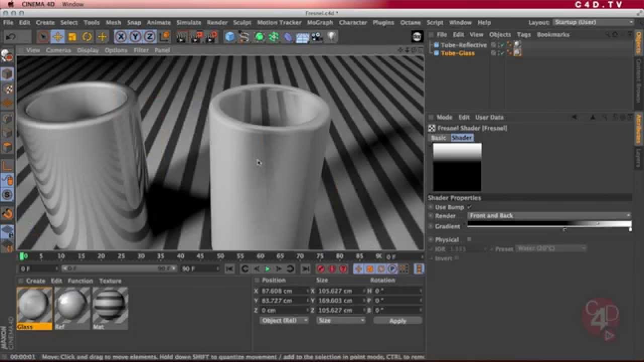Open the green generator objects icon
Image resolution: width=644 pixels, height=362 pixels.
[x=259, y=37]
